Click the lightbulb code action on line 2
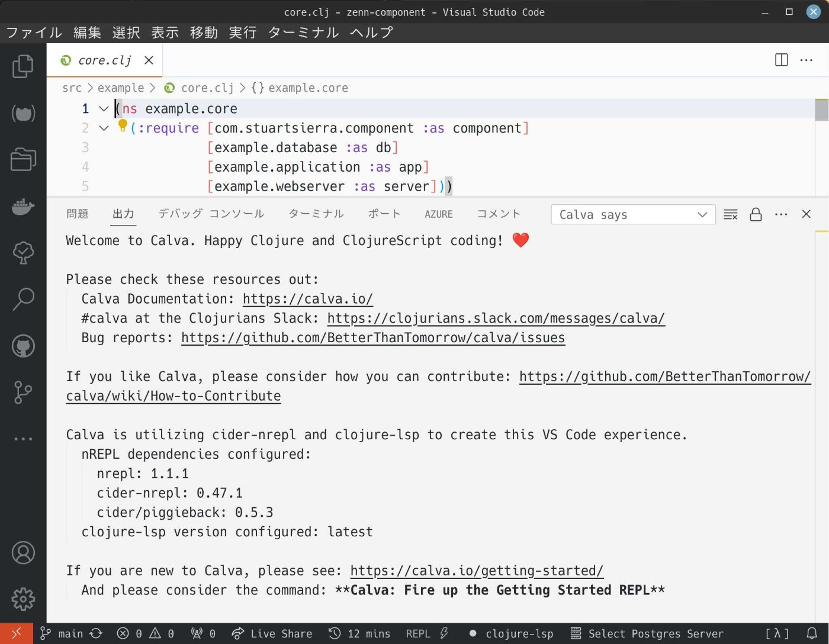829x644 pixels. tap(123, 125)
